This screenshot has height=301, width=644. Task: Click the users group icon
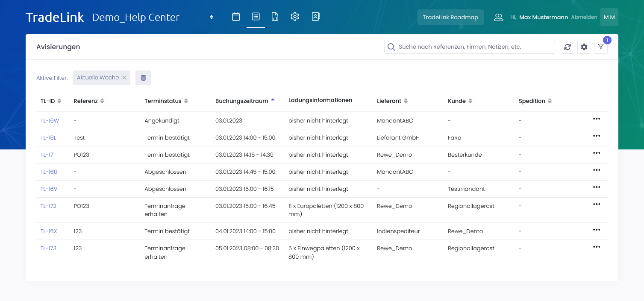(x=498, y=18)
